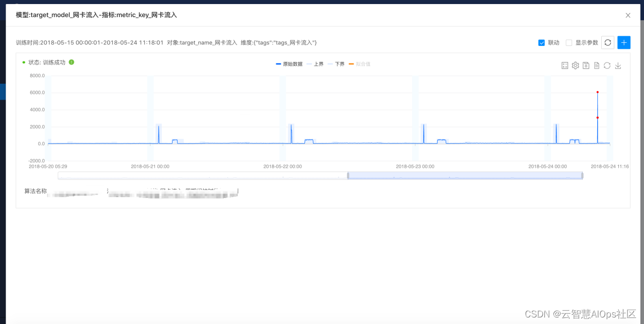Click y-axis value -2000.0
This screenshot has width=644, height=324.
pyautogui.click(x=36, y=161)
